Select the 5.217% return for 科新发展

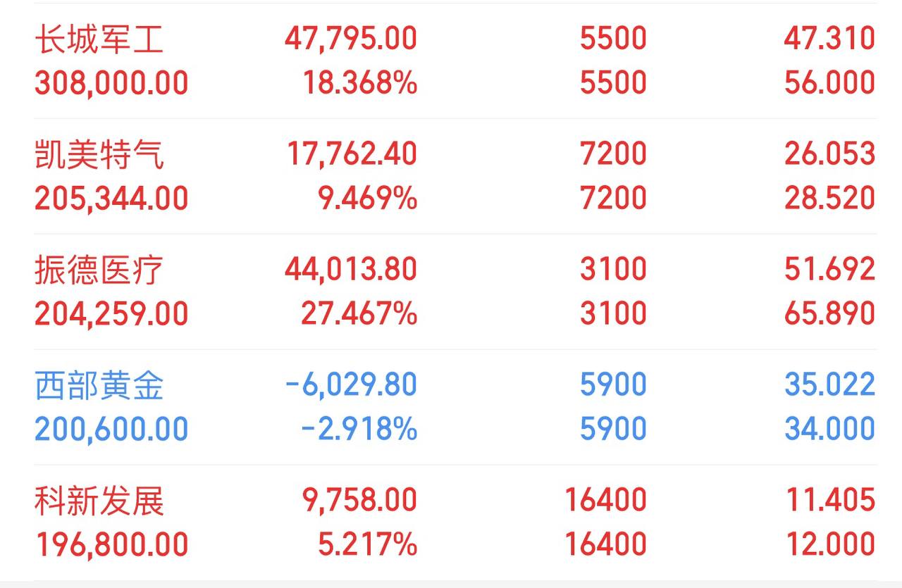pos(367,545)
